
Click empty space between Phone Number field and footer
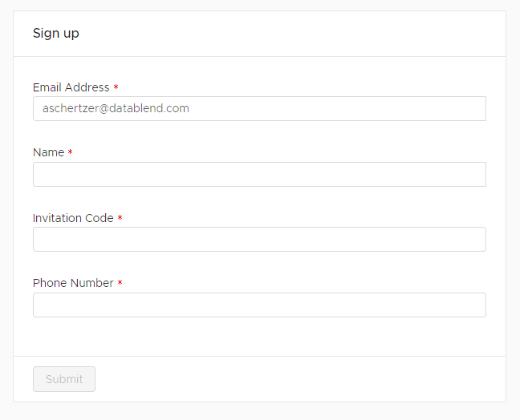click(259, 337)
